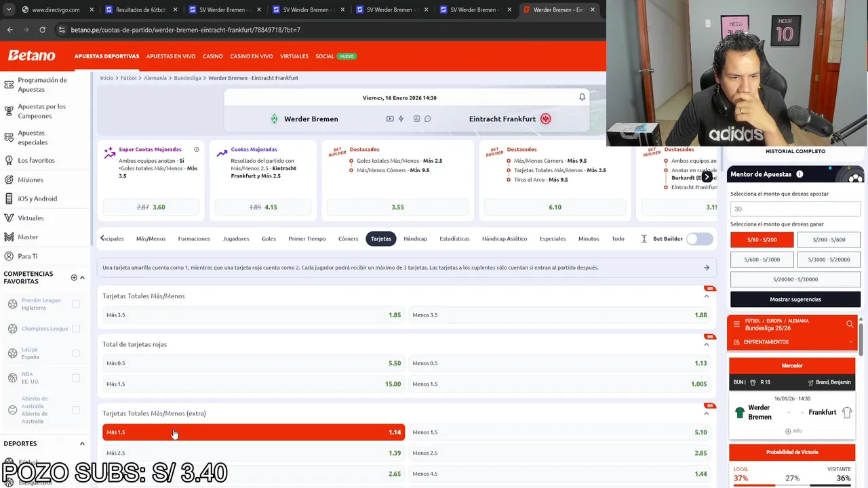Click the match notification bell icon
Screen dimensions: 868x488
582,97
